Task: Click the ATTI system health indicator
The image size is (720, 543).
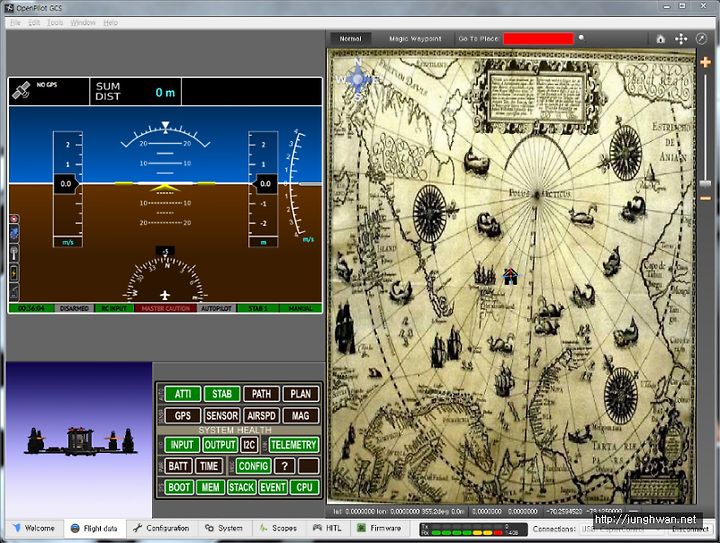Action: pos(183,394)
